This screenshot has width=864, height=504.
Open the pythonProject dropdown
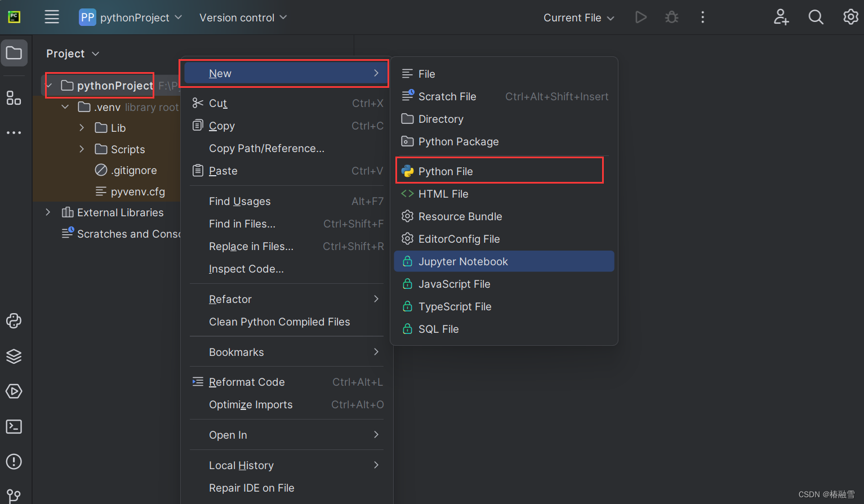click(131, 17)
